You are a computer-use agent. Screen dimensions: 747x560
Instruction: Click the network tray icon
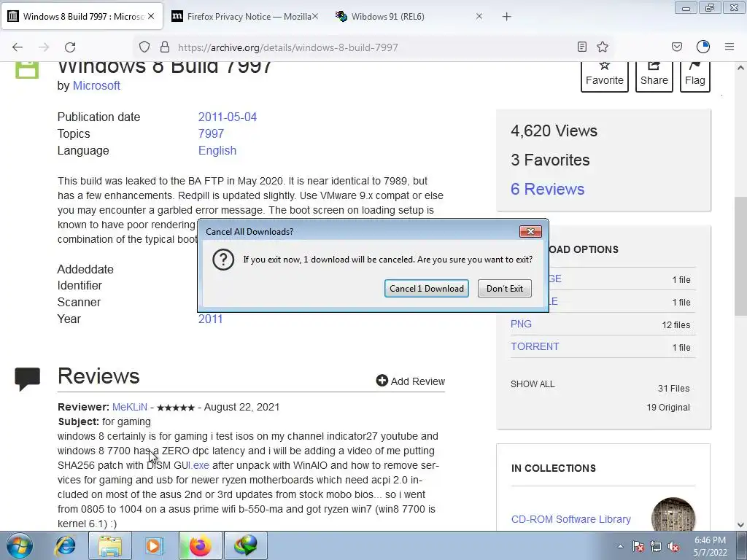pyautogui.click(x=656, y=546)
